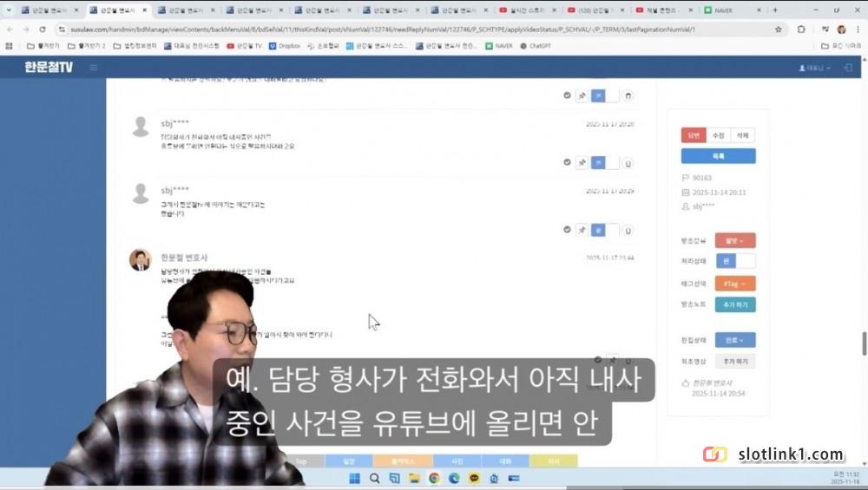The width and height of the screenshot is (868, 490).
Task: Pin the topmost partially visible comment
Action: tap(582, 95)
